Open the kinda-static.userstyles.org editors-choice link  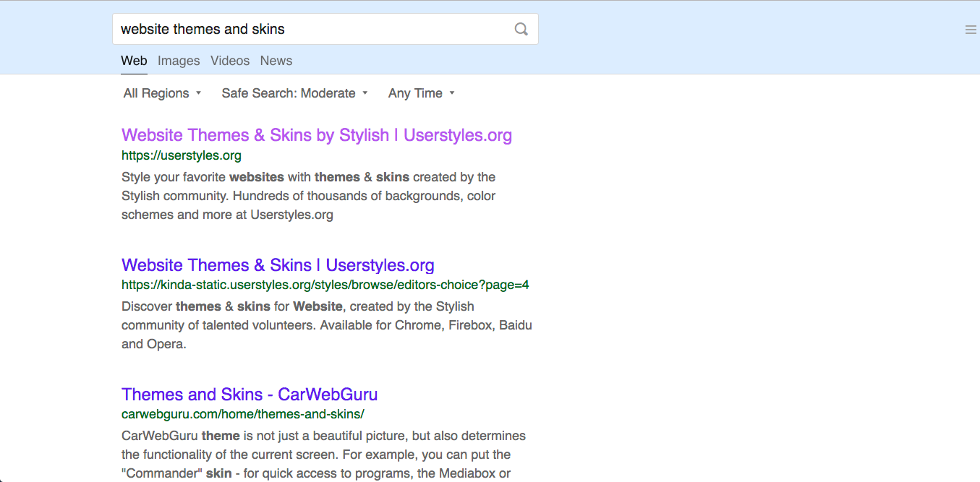pyautogui.click(x=325, y=285)
